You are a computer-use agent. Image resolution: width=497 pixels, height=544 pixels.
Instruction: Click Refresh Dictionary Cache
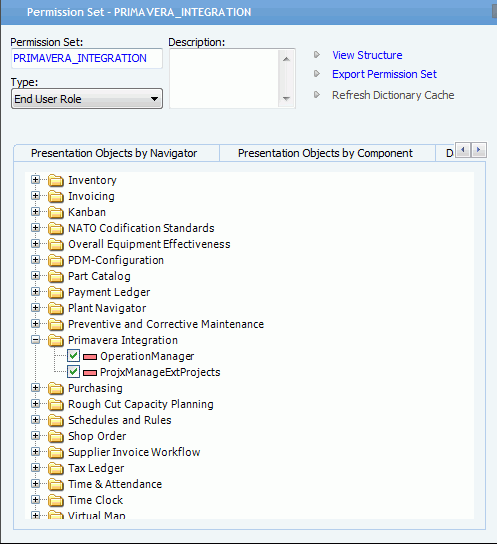click(393, 95)
